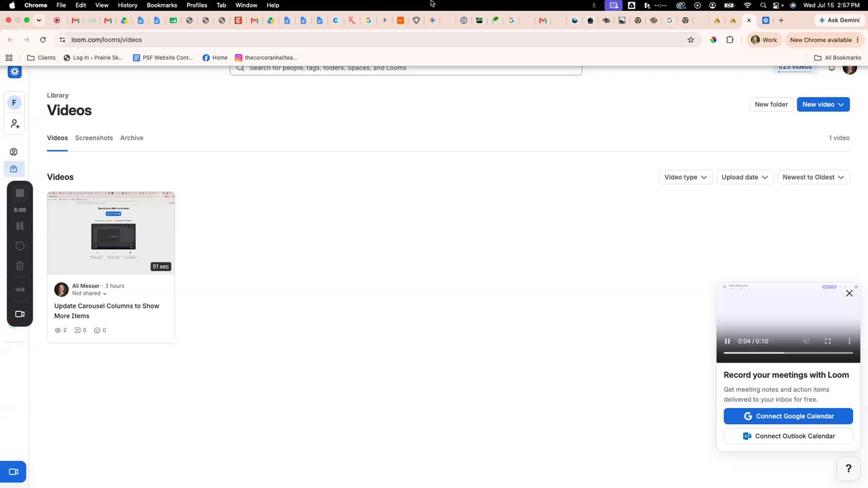
Task: Open All Bookmarks folder
Action: 837,58
